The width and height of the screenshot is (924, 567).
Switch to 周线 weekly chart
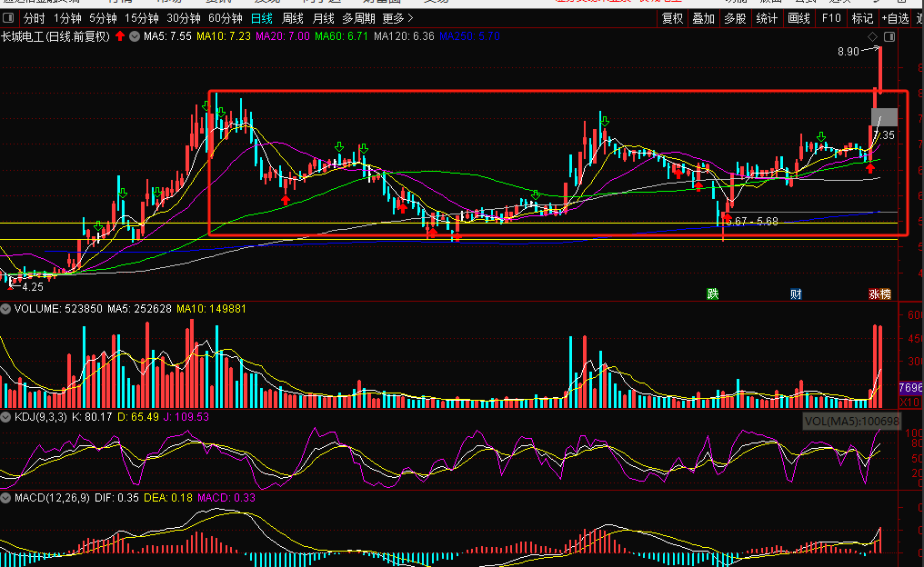[292, 18]
